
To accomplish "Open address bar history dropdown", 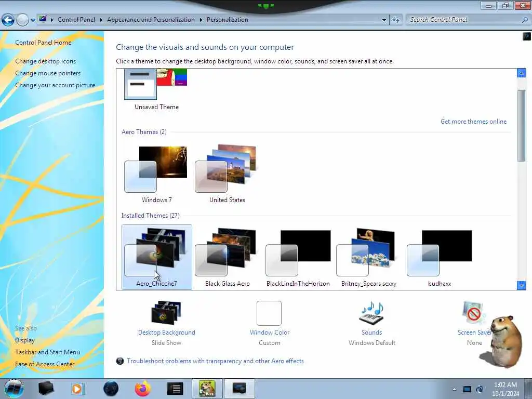I will (384, 20).
